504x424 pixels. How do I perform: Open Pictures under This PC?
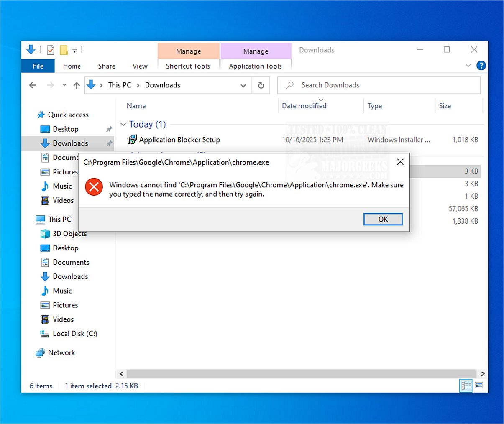pos(65,305)
